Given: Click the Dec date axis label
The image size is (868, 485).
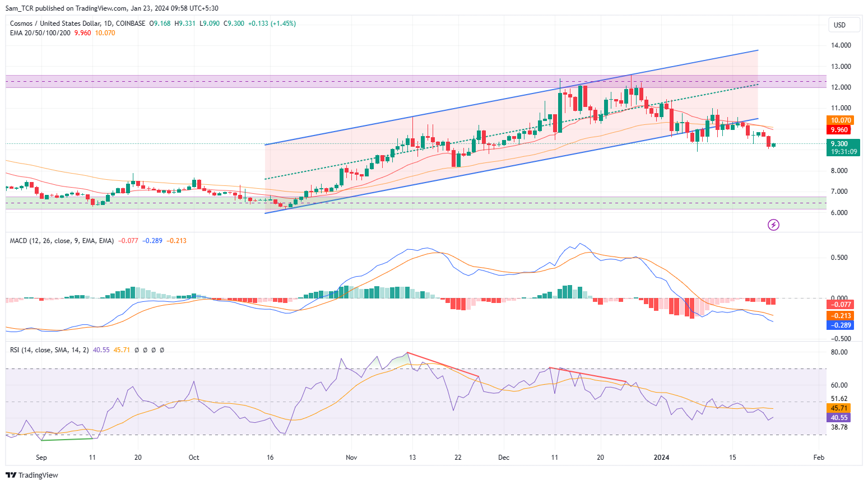Looking at the screenshot, I should click(x=504, y=458).
